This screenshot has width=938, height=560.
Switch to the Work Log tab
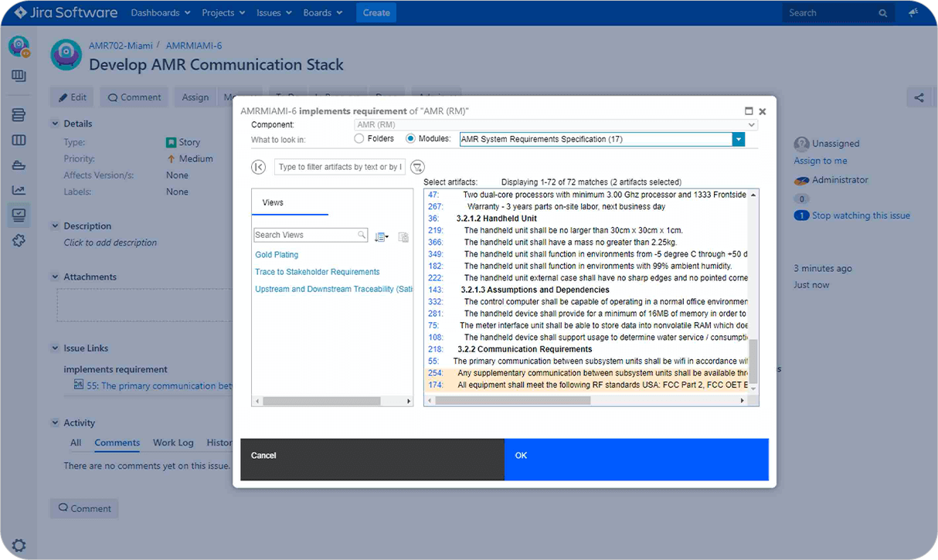pyautogui.click(x=173, y=443)
